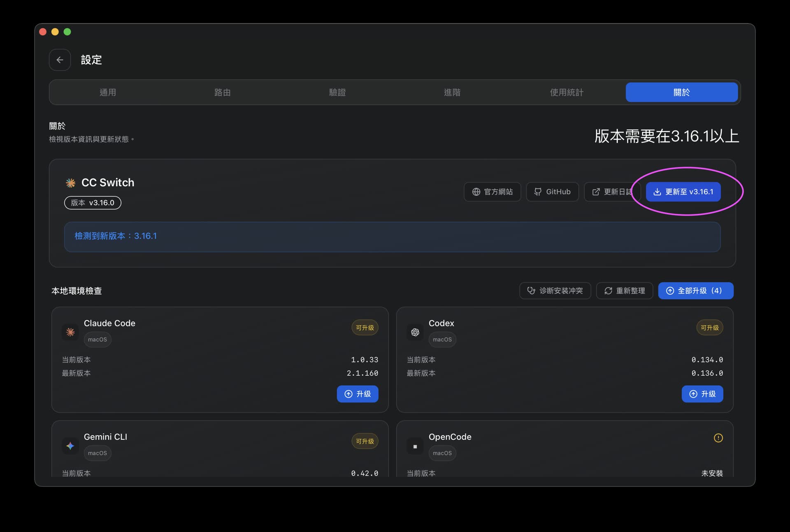
Task: Click Claude Code macOS tag
Action: [x=98, y=340]
